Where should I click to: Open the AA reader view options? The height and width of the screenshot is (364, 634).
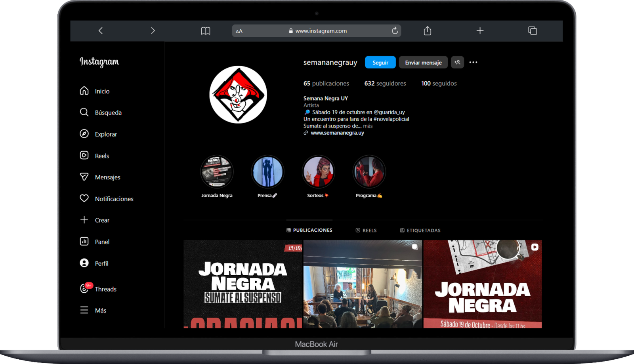[x=239, y=31]
